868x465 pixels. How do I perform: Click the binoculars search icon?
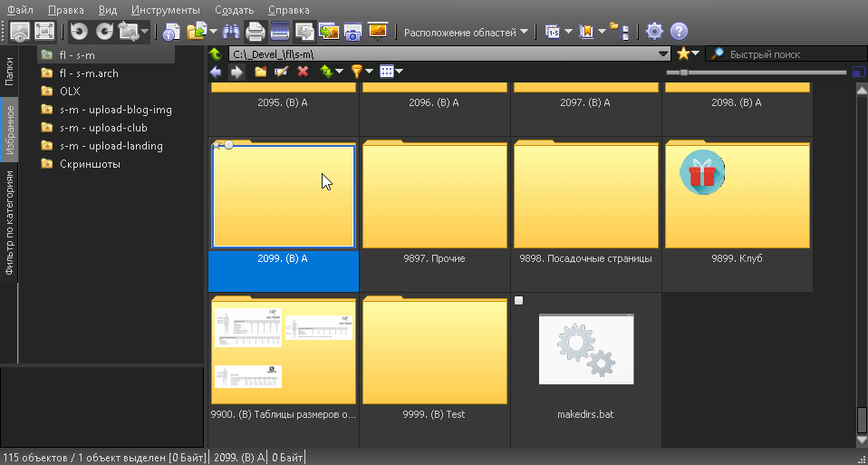231,32
